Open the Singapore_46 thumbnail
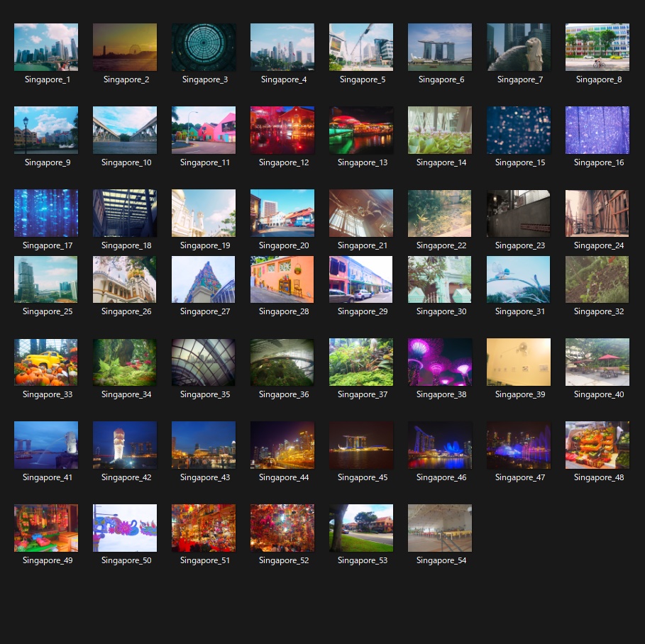645x644 pixels. pos(440,445)
